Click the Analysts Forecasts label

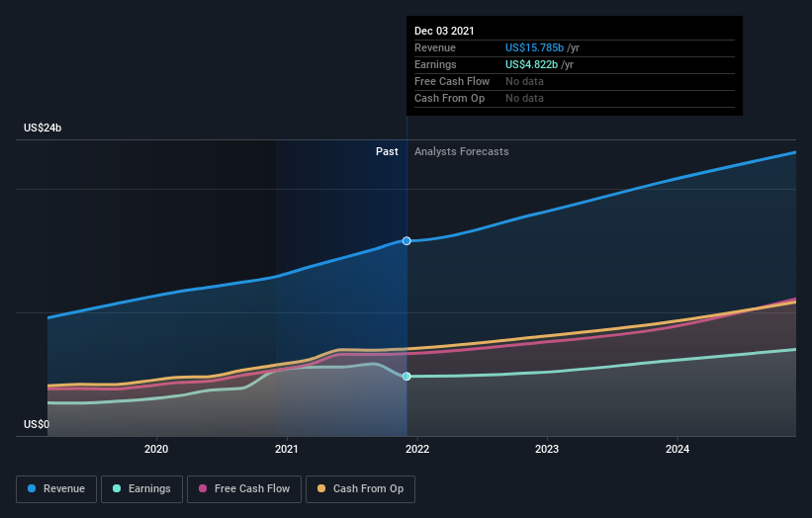click(462, 151)
